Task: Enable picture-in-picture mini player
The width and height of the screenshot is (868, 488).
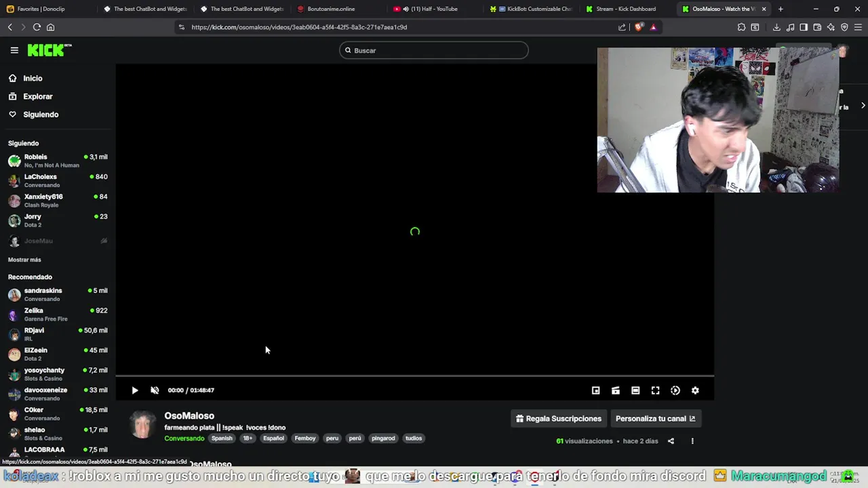Action: pyautogui.click(x=595, y=390)
